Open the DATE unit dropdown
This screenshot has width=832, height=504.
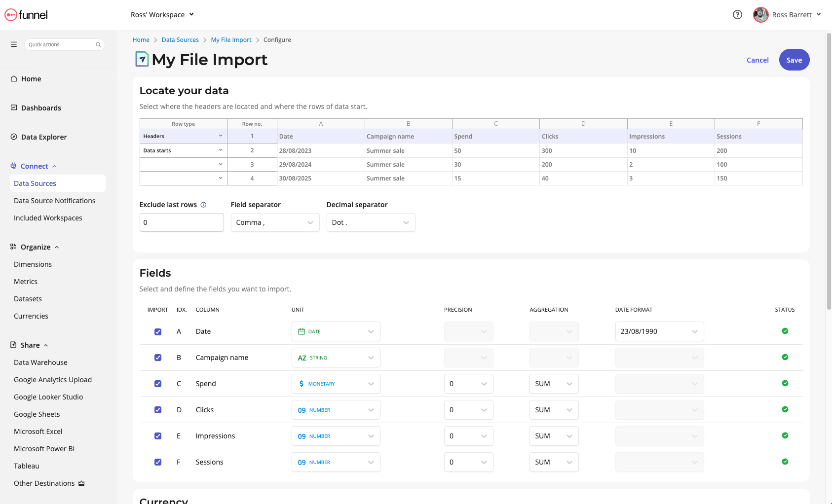336,331
